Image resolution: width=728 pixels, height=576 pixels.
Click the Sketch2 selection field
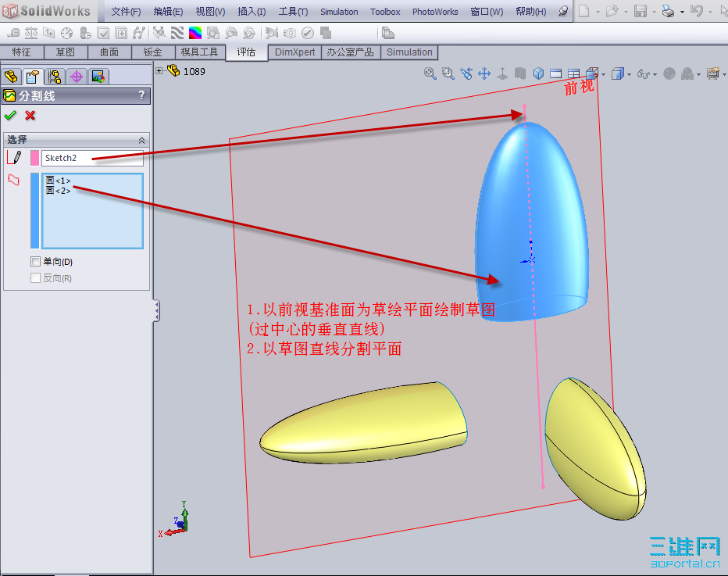(92, 158)
